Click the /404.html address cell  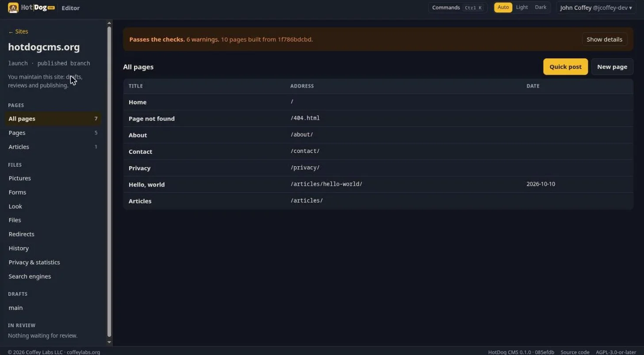(305, 118)
